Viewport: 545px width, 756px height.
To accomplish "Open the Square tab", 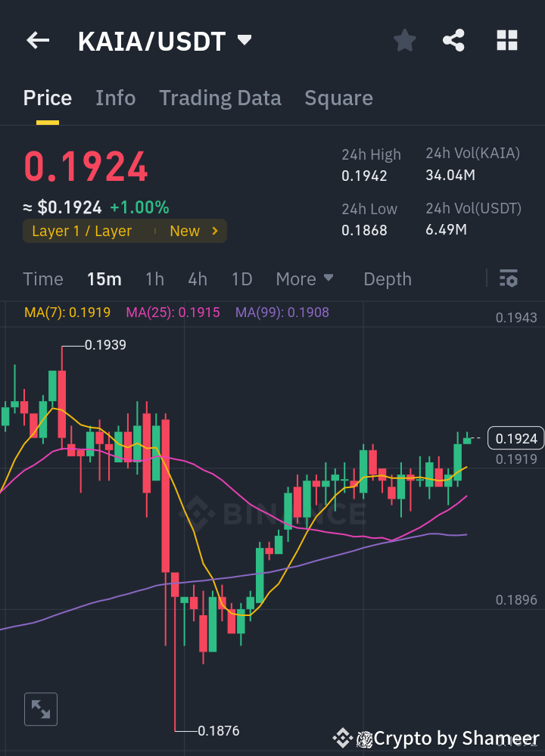I will pos(338,98).
